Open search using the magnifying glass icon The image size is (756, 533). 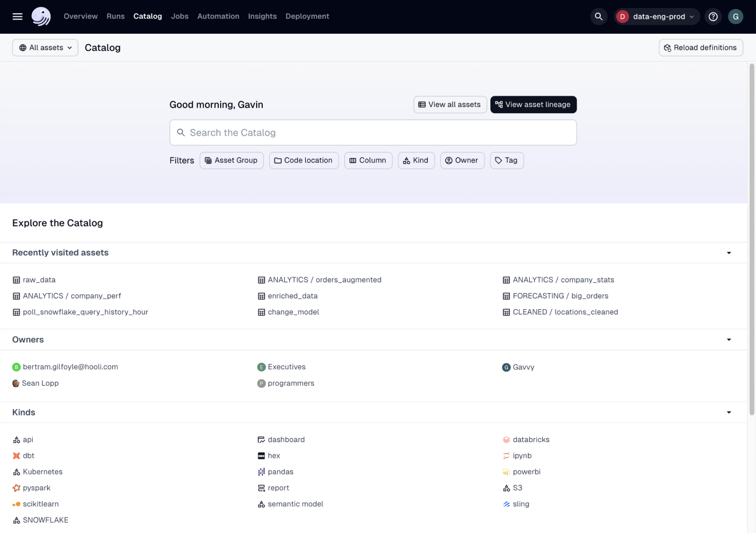pos(598,17)
